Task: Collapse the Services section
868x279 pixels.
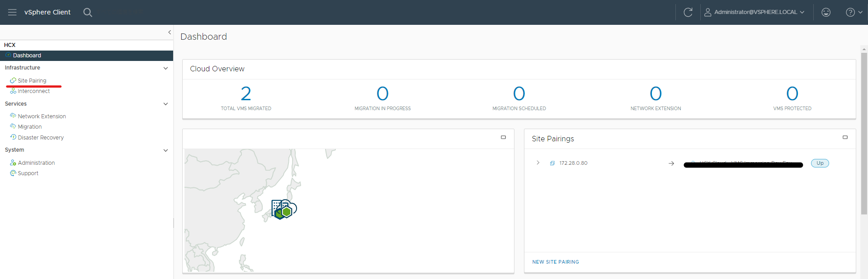Action: click(165, 104)
